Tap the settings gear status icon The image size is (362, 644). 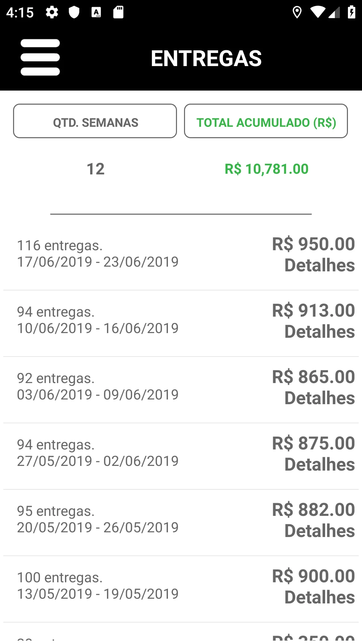coord(52,12)
